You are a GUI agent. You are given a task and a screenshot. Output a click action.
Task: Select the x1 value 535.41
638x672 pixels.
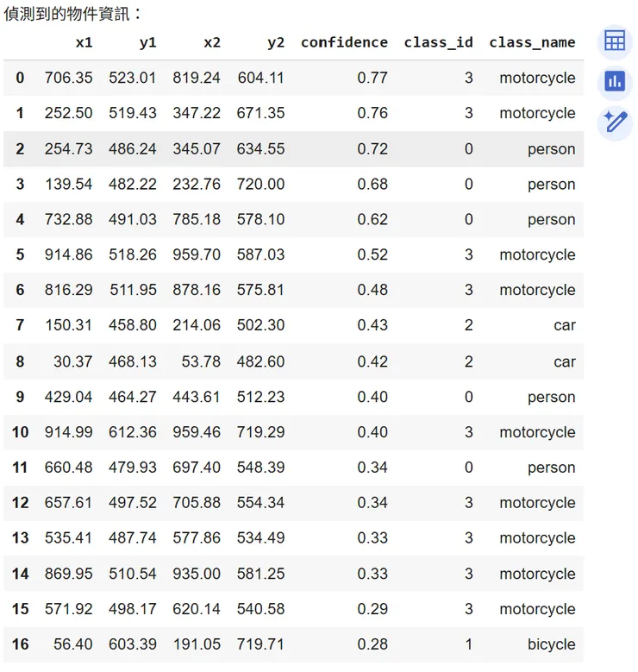(x=69, y=537)
